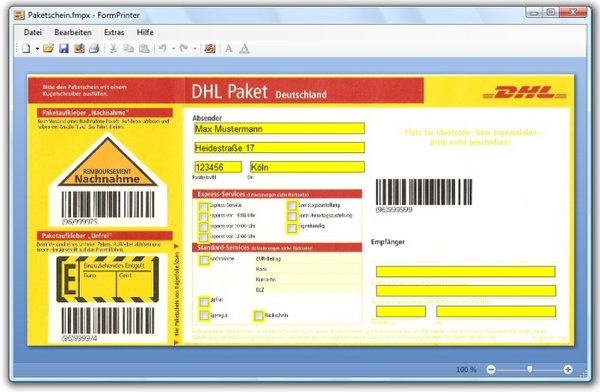
Task: Tick the Express-Service checkbox
Action: coord(204,207)
